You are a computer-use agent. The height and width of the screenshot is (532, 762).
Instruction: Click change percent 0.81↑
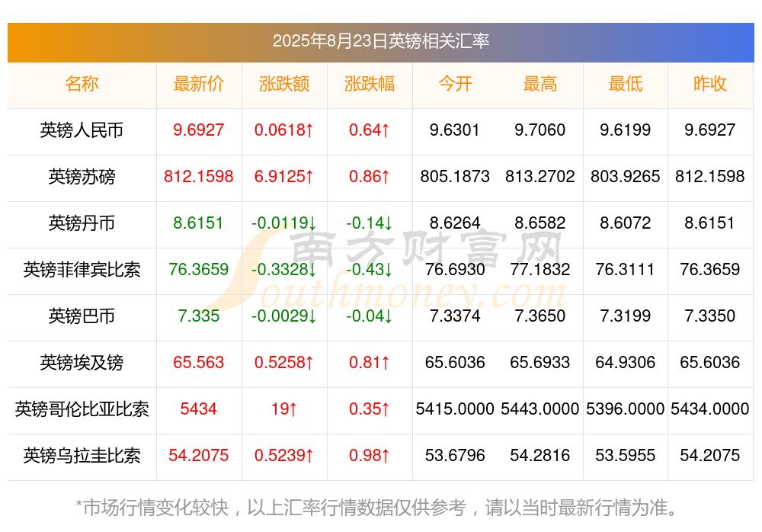pyautogui.click(x=370, y=362)
